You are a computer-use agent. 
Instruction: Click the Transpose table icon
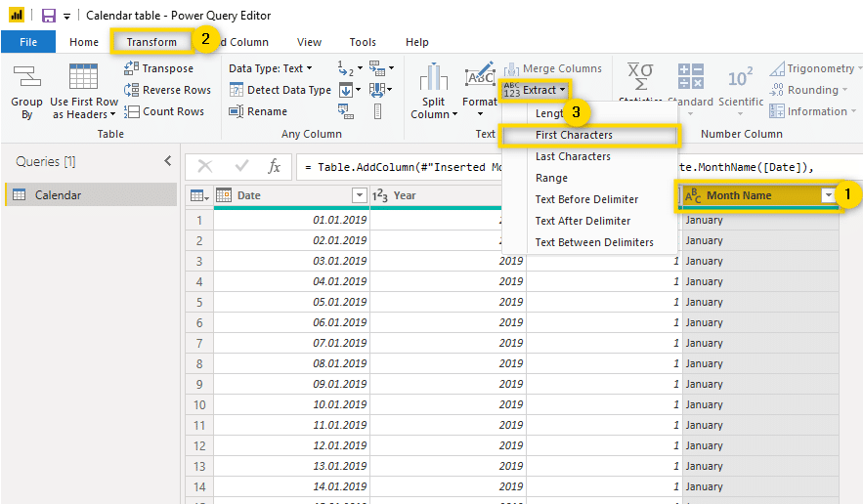132,68
